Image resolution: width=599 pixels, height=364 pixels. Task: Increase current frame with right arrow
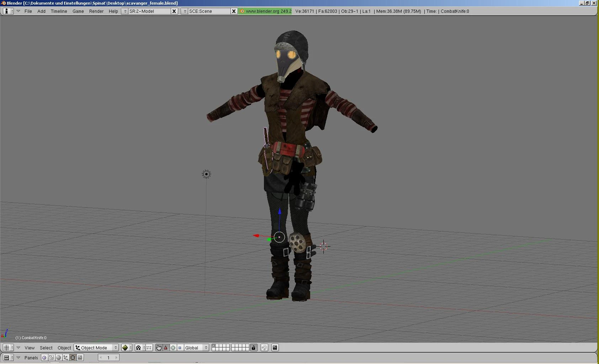116,358
